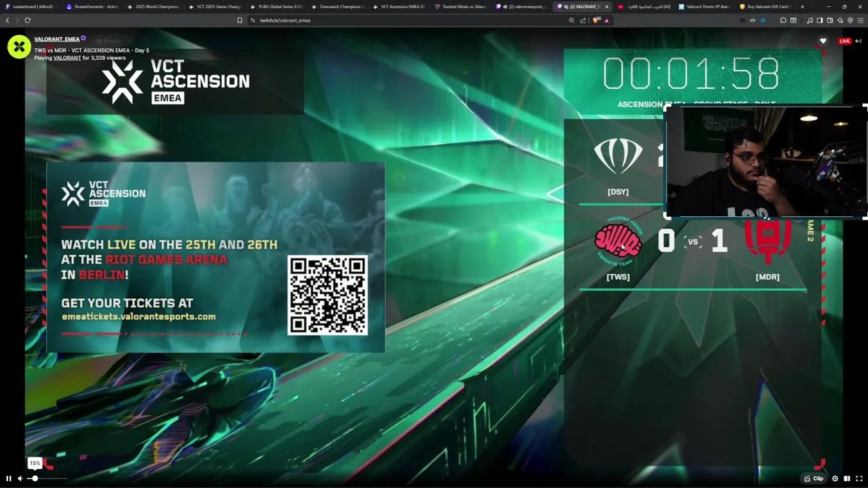Switch to the Overwatch Champions tab
Viewport: 868px width, 488px height.
click(338, 7)
